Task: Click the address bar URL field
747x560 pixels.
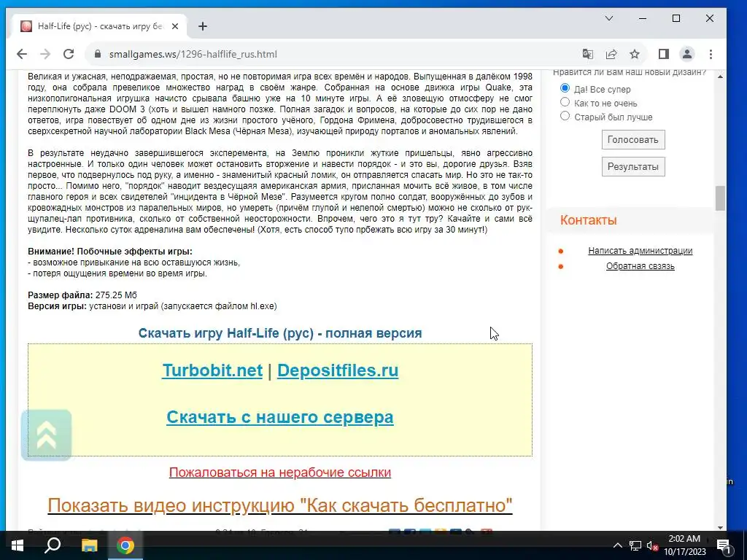Action: (x=333, y=54)
